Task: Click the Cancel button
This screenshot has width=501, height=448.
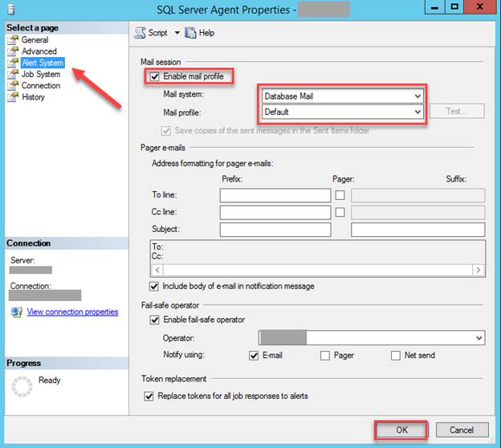Action: 462,430
